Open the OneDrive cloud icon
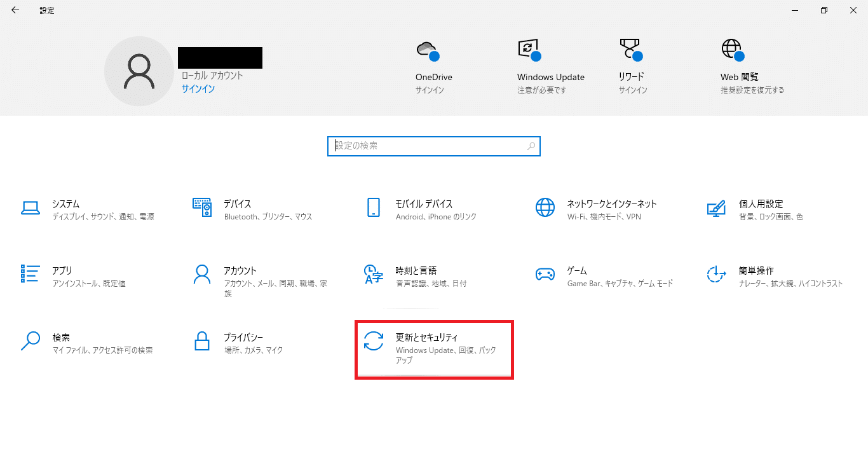The image size is (868, 463). [x=427, y=50]
